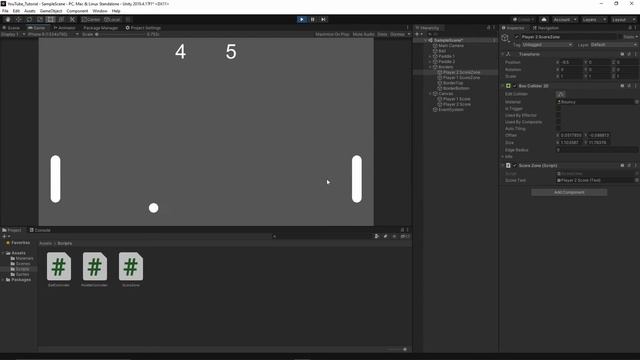Open the Gizmos dropdown
This screenshot has height=360, width=640.
(x=400, y=34)
